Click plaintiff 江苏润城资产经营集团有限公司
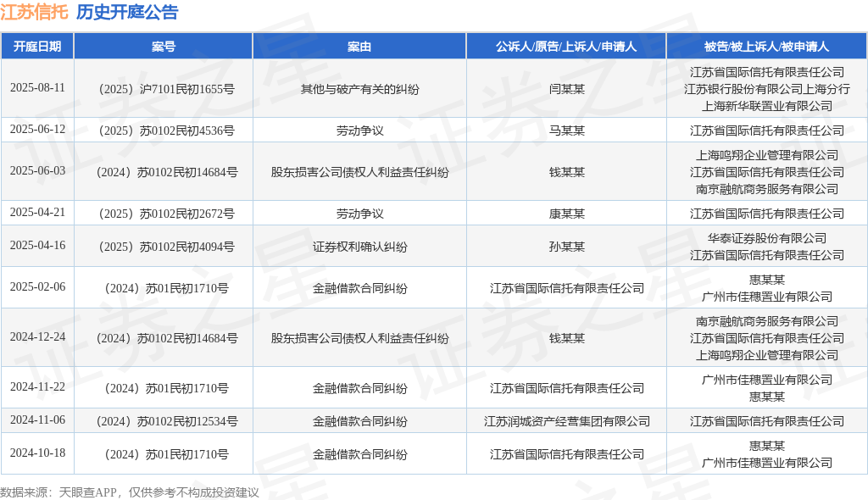 (566, 421)
